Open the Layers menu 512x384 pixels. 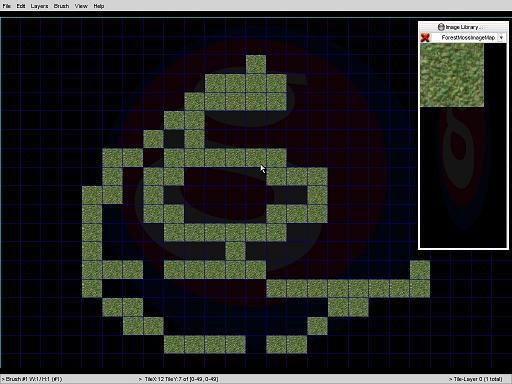point(39,6)
